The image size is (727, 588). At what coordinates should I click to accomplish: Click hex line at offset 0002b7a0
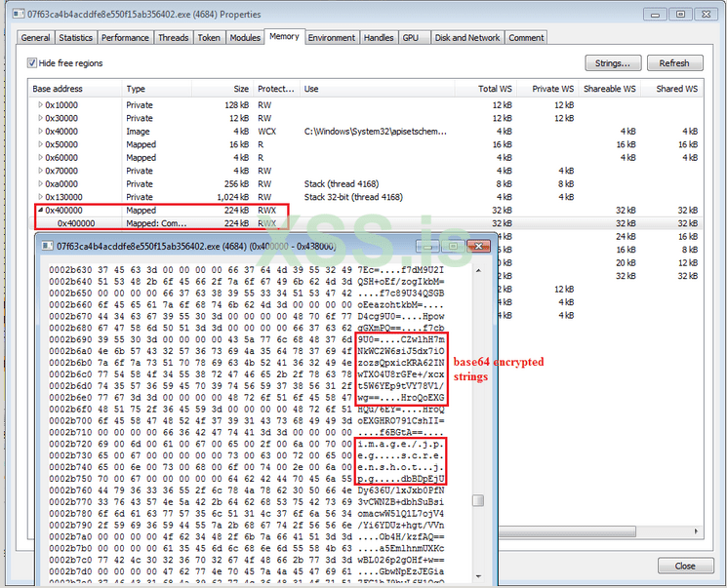pyautogui.click(x=247, y=536)
